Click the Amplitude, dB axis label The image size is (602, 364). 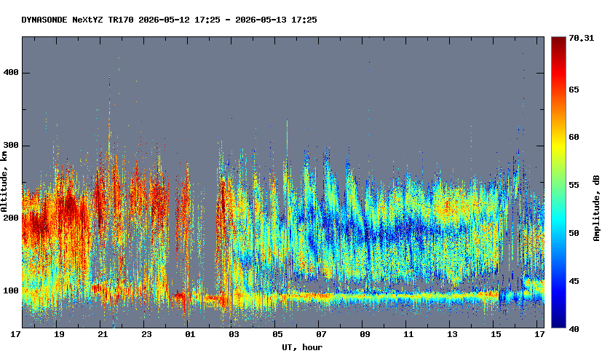(x=596, y=208)
